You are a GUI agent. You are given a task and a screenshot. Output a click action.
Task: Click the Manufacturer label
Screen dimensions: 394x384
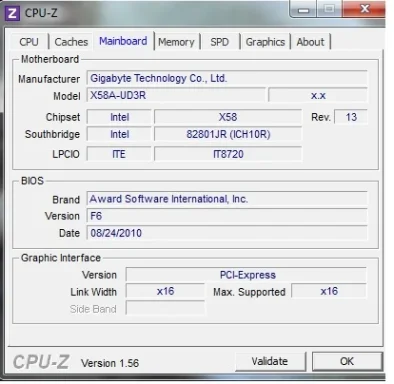pyautogui.click(x=49, y=79)
